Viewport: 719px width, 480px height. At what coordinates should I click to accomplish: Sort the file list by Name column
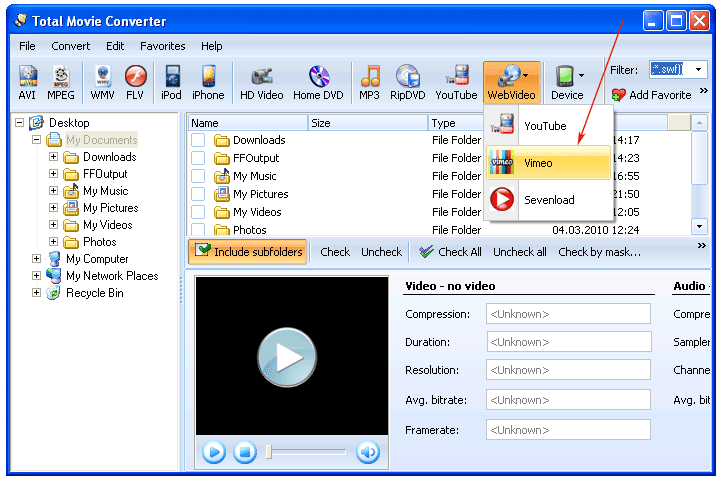pyautogui.click(x=248, y=123)
